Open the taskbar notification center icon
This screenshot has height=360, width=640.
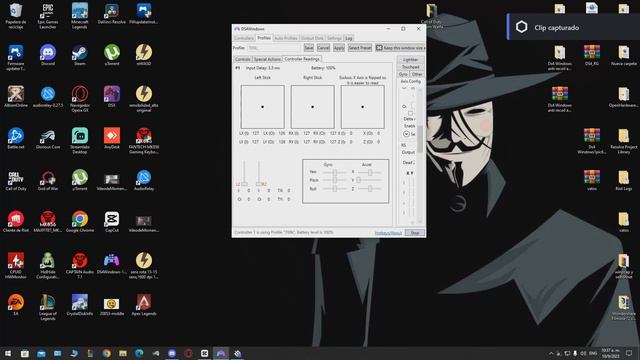click(x=629, y=353)
